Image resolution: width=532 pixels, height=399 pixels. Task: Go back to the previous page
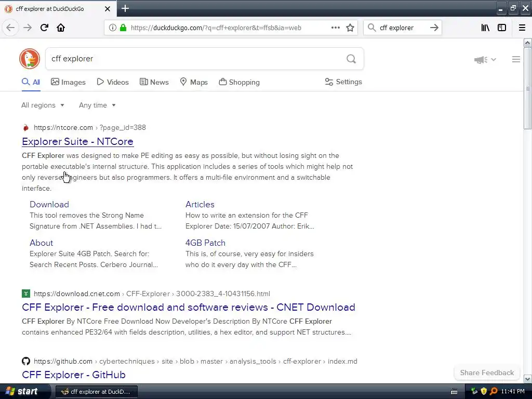10,28
